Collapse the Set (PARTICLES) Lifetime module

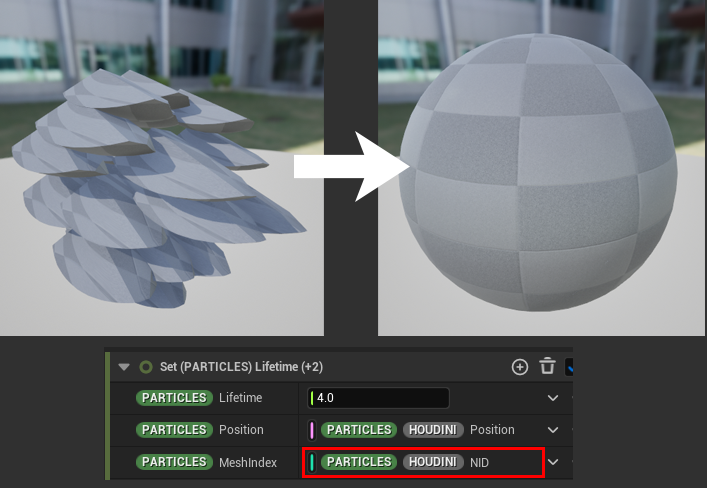(x=124, y=367)
